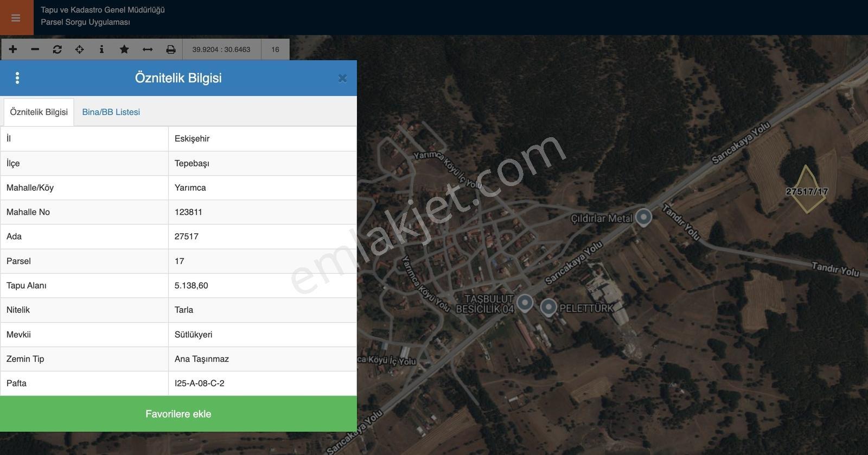Select the distance measure tool
This screenshot has width=868, height=455.
coord(148,49)
